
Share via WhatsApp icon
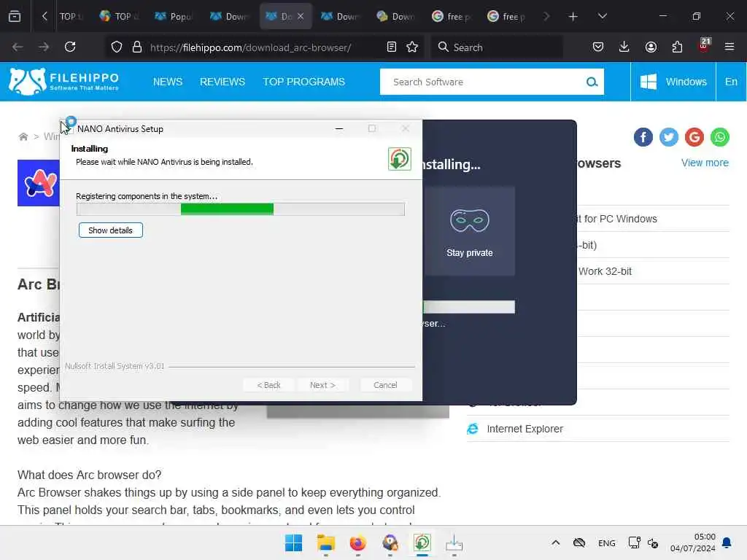point(720,137)
